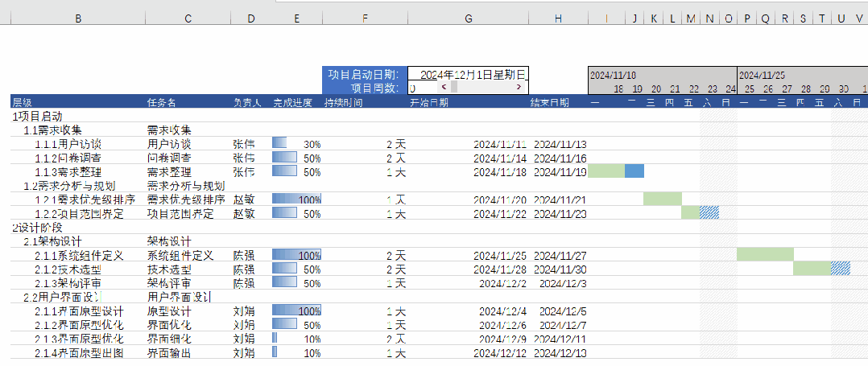Select the 1.2需求分析与规划 level cell

78,185
